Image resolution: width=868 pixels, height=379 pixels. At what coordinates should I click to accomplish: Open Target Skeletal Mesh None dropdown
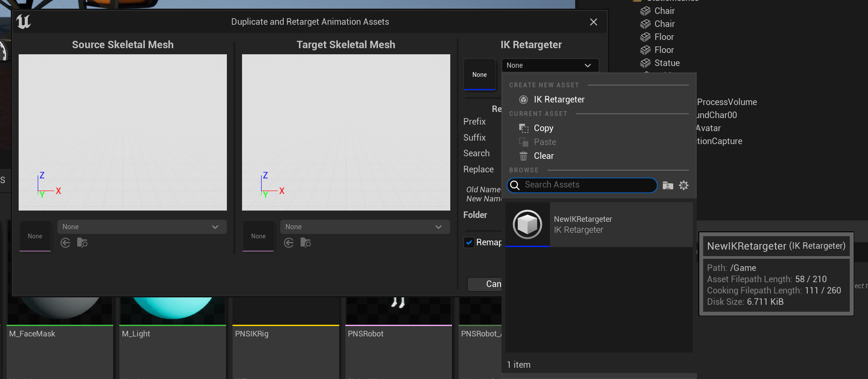[x=365, y=227]
